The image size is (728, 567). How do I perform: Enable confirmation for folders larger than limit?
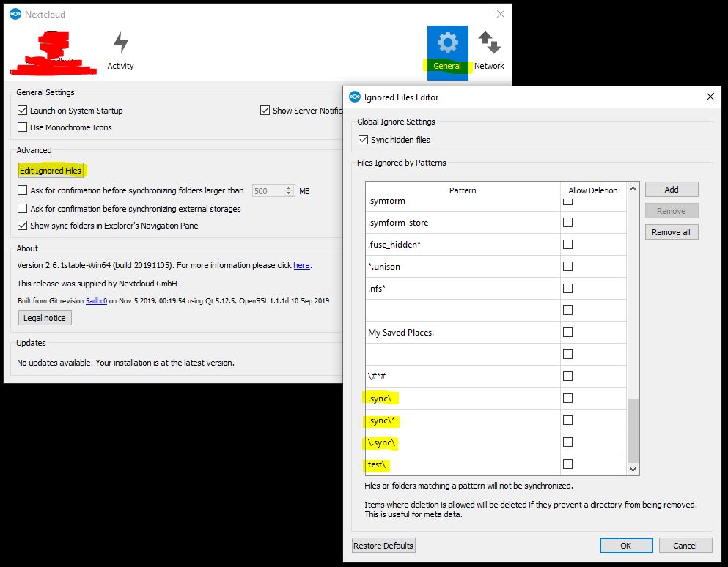point(22,190)
